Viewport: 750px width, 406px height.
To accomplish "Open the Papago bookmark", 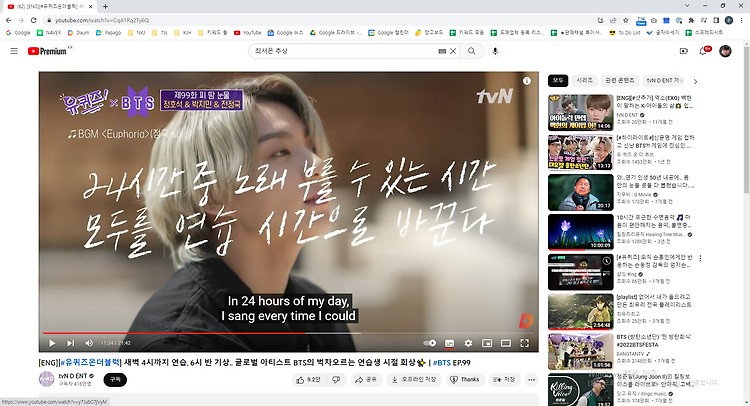I will (109, 33).
